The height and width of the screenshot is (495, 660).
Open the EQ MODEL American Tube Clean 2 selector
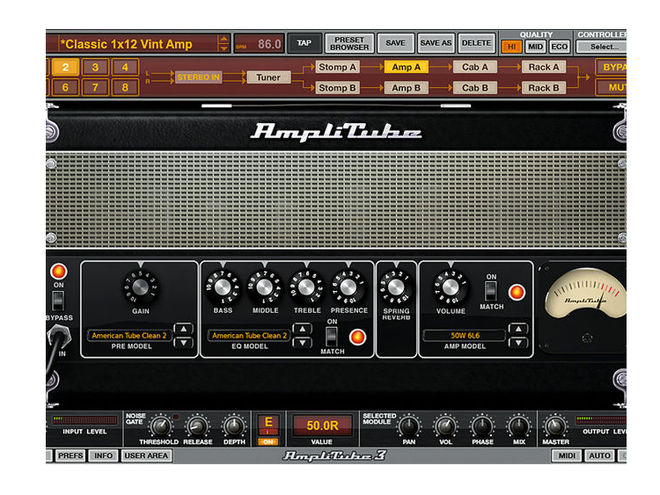coord(249,335)
